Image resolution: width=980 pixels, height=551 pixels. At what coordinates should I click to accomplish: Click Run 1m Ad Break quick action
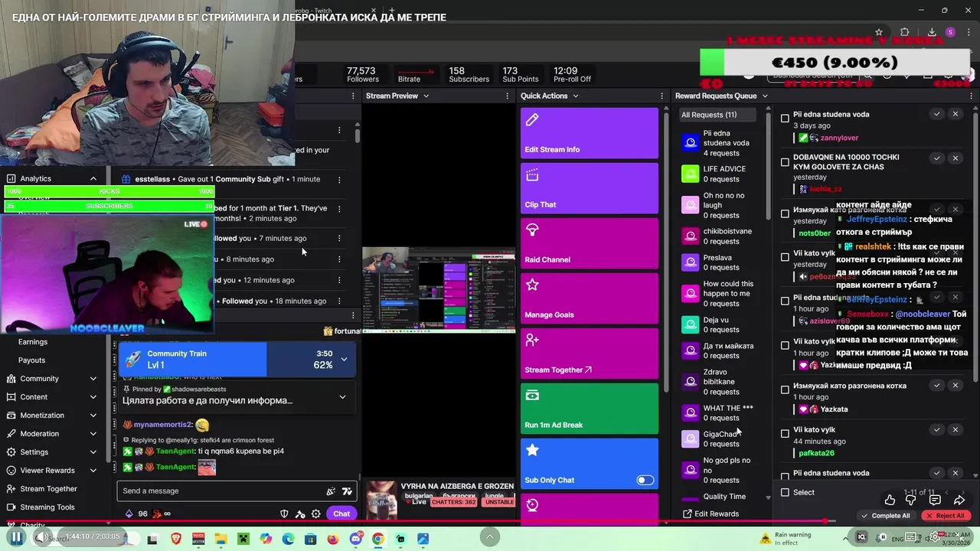coord(590,408)
